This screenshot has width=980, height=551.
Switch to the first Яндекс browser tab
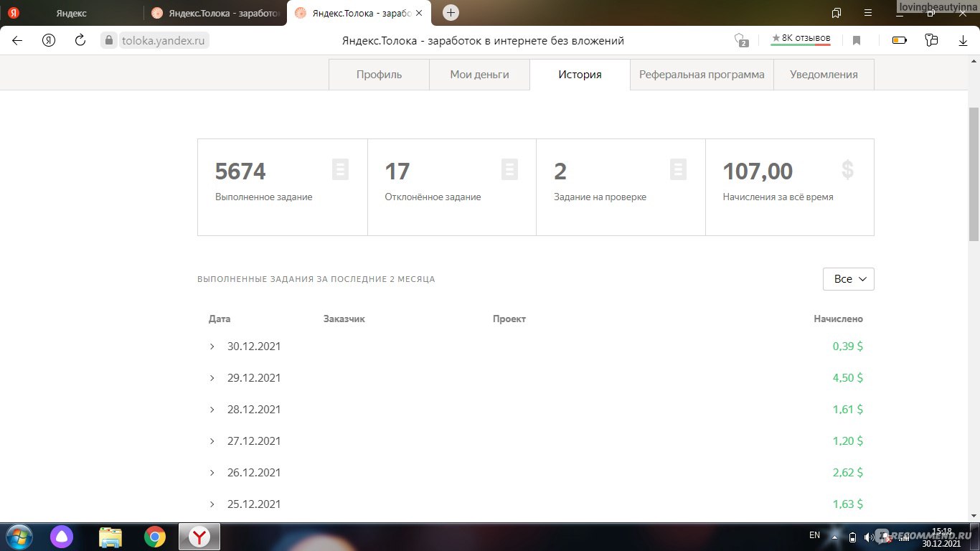[72, 13]
